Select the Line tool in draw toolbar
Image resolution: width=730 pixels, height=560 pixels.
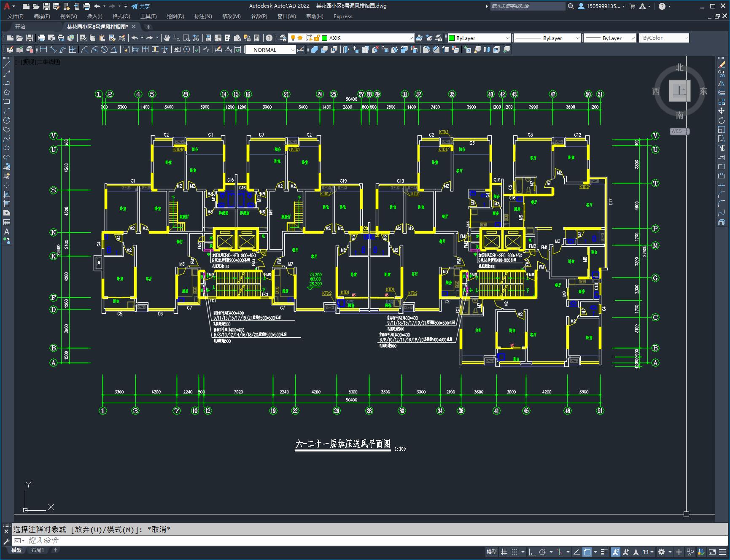pyautogui.click(x=7, y=65)
